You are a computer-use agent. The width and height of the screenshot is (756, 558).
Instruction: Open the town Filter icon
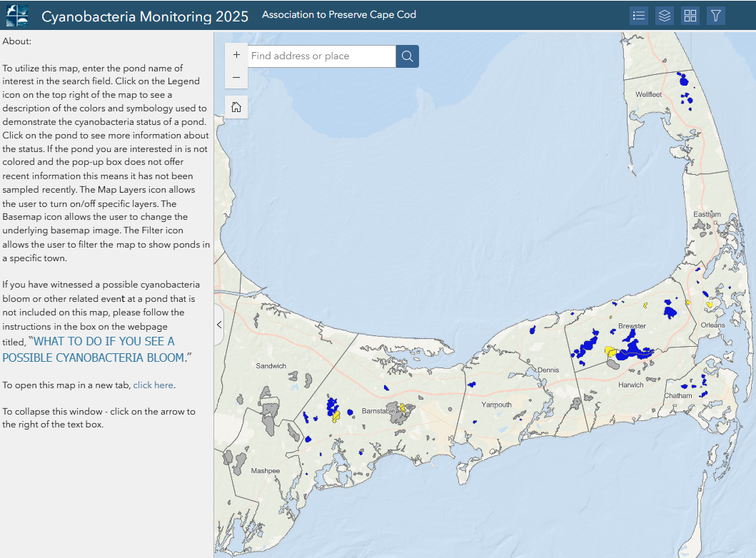715,16
